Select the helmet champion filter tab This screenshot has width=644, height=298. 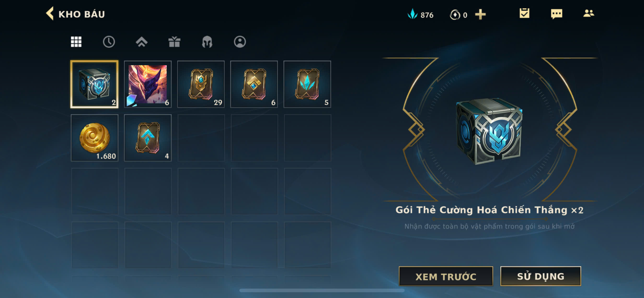click(x=207, y=42)
